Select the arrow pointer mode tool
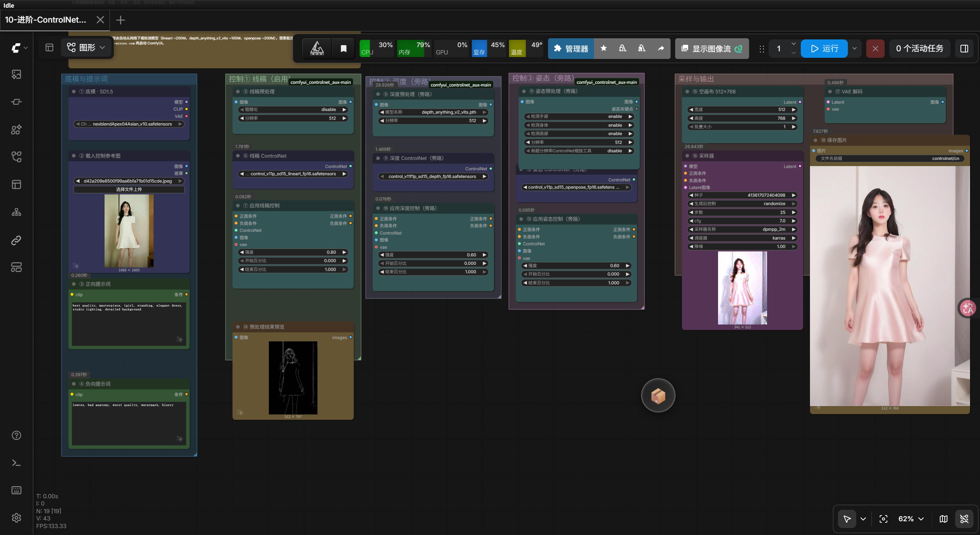The image size is (980, 535). pyautogui.click(x=847, y=519)
